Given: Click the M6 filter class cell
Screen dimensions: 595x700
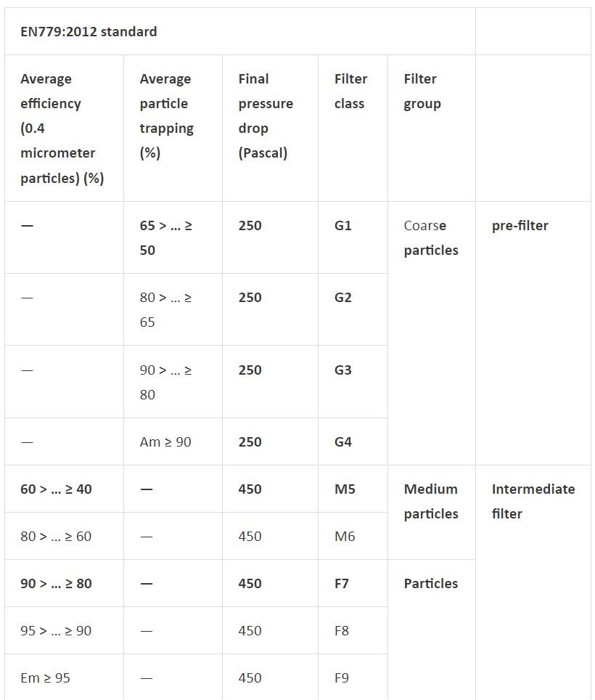Looking at the screenshot, I should coord(353,536).
